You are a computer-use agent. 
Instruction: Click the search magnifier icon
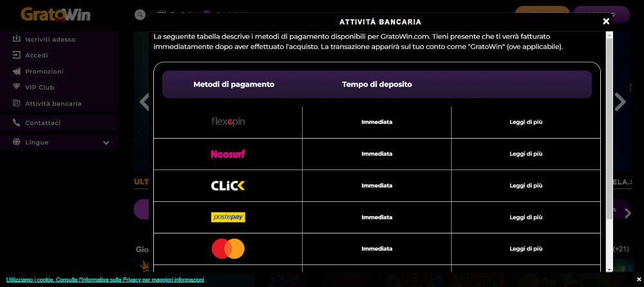[x=140, y=14]
